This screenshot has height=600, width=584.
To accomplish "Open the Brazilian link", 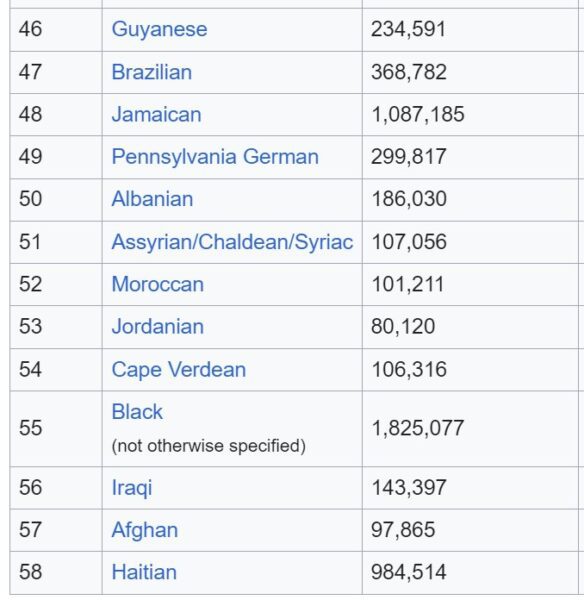I will pyautogui.click(x=152, y=72).
